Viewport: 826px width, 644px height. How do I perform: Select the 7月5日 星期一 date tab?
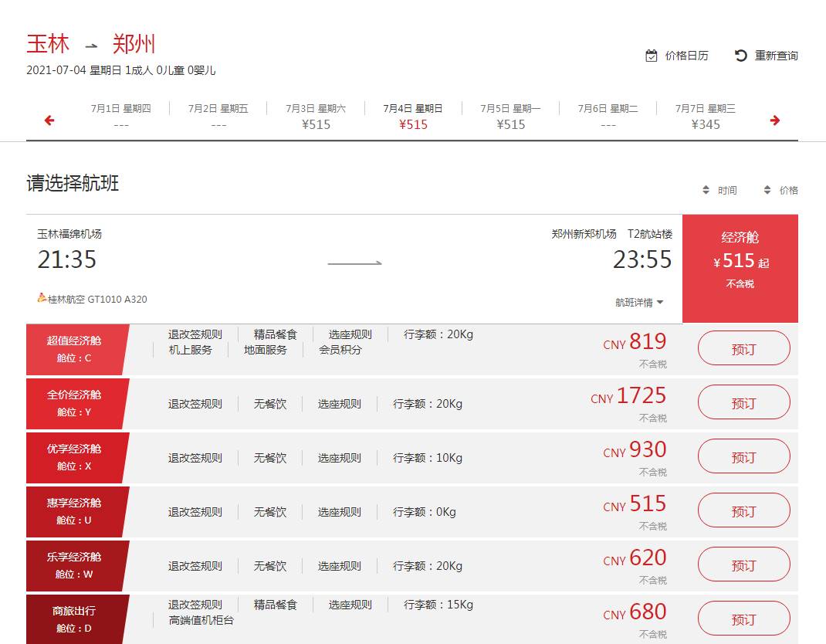tap(510, 117)
